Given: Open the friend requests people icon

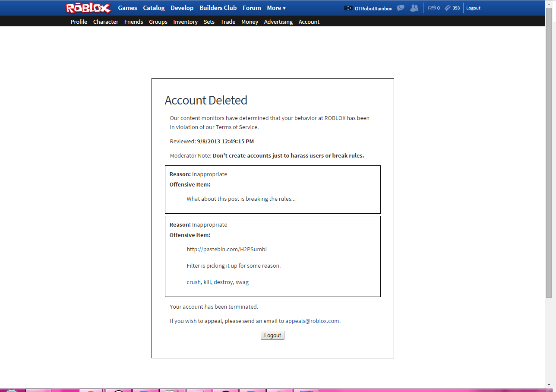Looking at the screenshot, I should 414,8.
